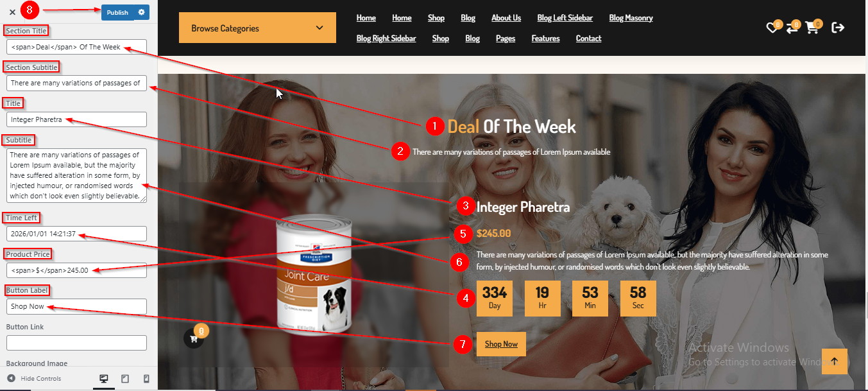Switch to tablet preview icon
This screenshot has width=868, height=391.
click(x=125, y=379)
